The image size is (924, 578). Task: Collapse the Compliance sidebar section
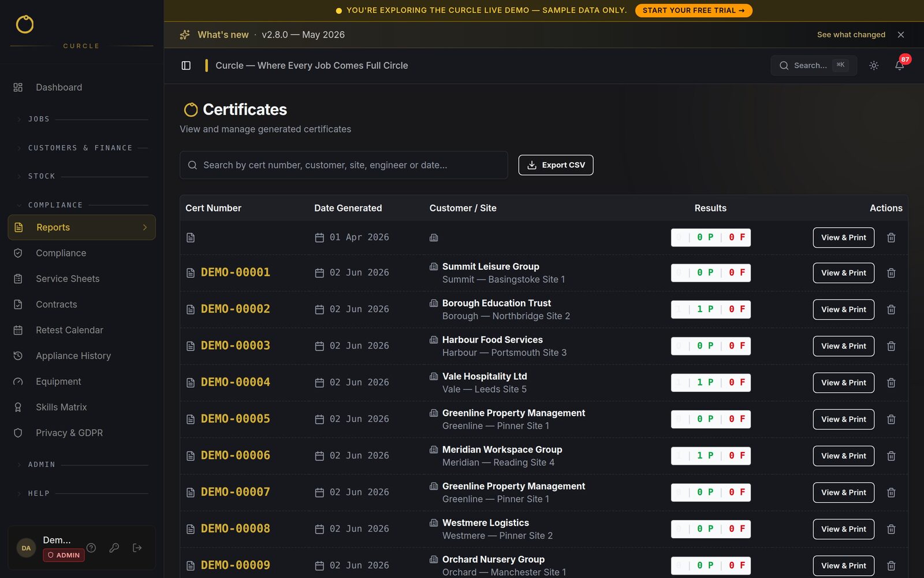click(x=81, y=205)
